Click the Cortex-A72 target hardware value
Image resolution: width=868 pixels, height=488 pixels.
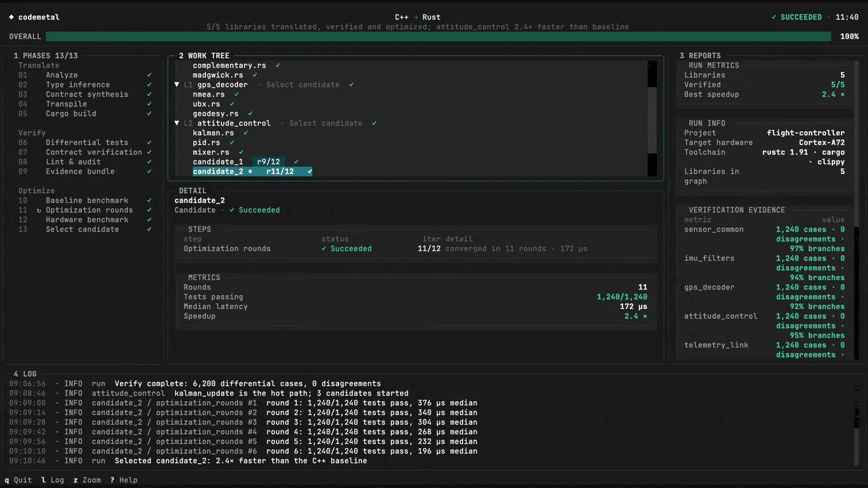(822, 143)
